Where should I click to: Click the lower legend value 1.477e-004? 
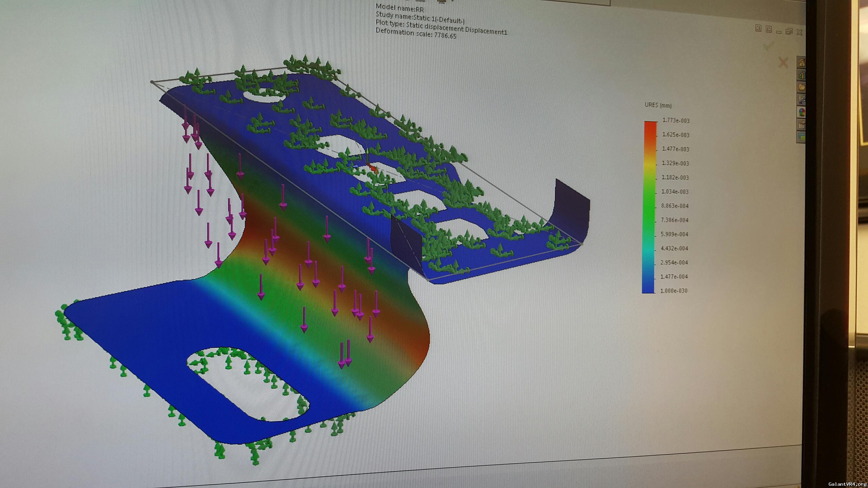click(674, 276)
